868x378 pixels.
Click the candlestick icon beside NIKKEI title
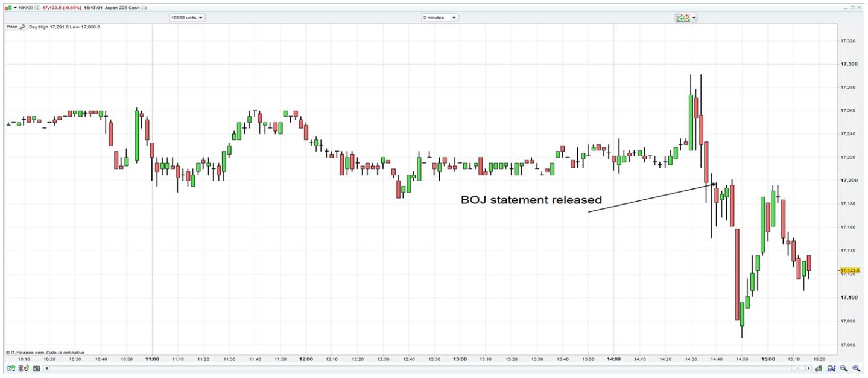[8, 8]
